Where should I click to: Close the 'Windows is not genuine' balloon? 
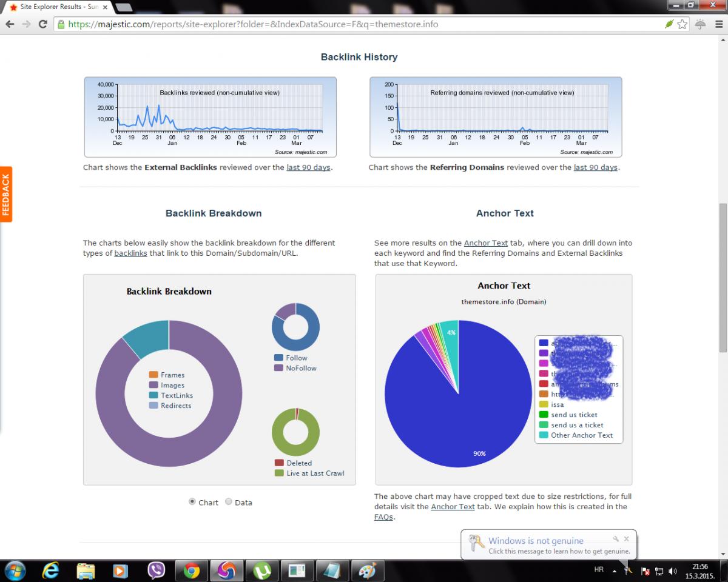pos(627,538)
